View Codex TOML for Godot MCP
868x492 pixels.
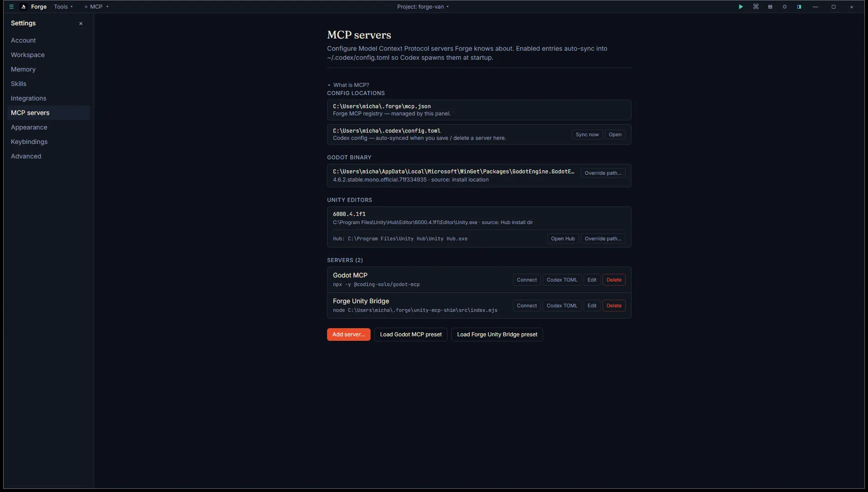(562, 280)
